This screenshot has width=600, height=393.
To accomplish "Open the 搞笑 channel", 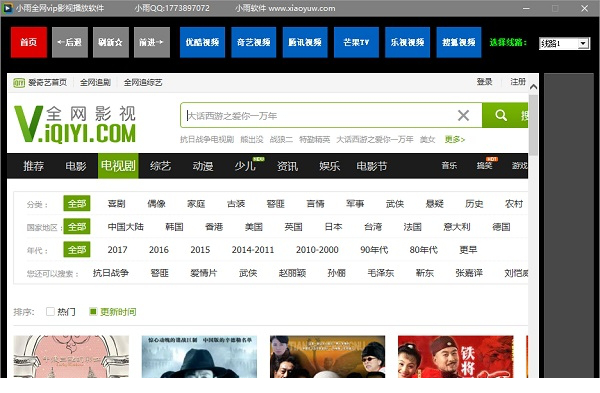I will (x=484, y=166).
